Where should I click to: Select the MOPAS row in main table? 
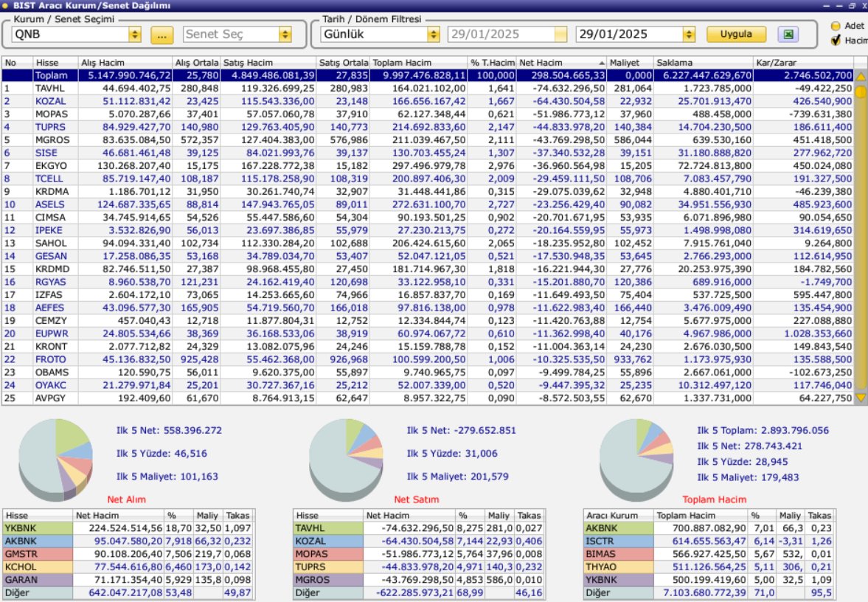427,114
